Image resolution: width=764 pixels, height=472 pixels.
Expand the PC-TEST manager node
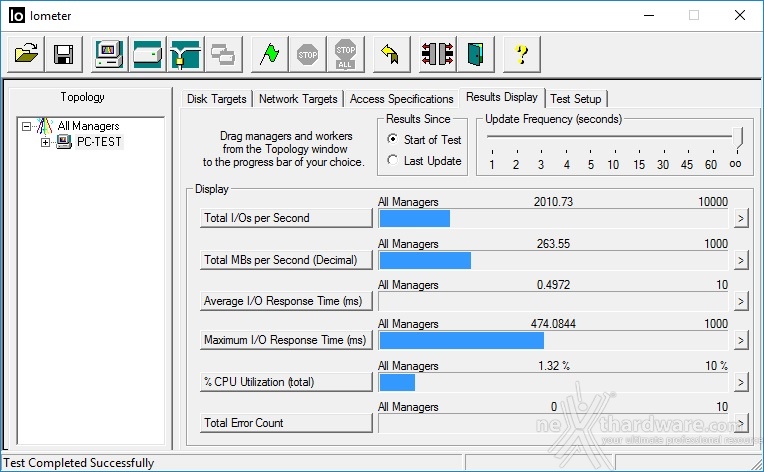click(45, 142)
